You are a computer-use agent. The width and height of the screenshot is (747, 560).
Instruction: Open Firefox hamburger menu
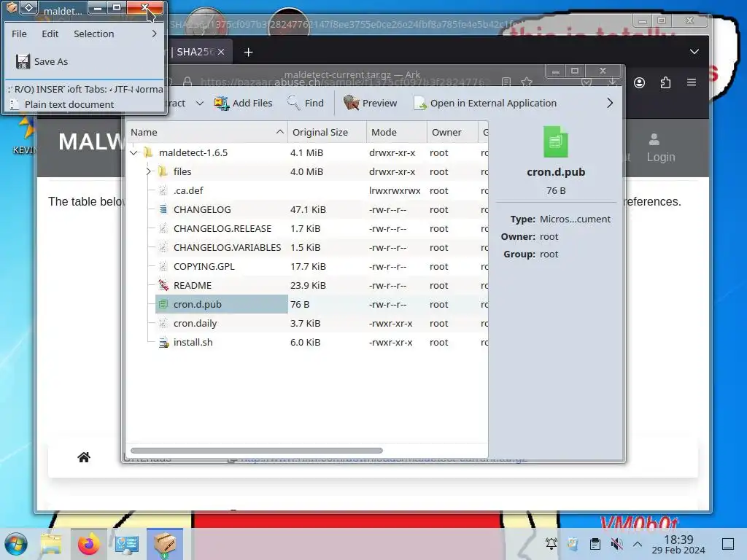[692, 83]
